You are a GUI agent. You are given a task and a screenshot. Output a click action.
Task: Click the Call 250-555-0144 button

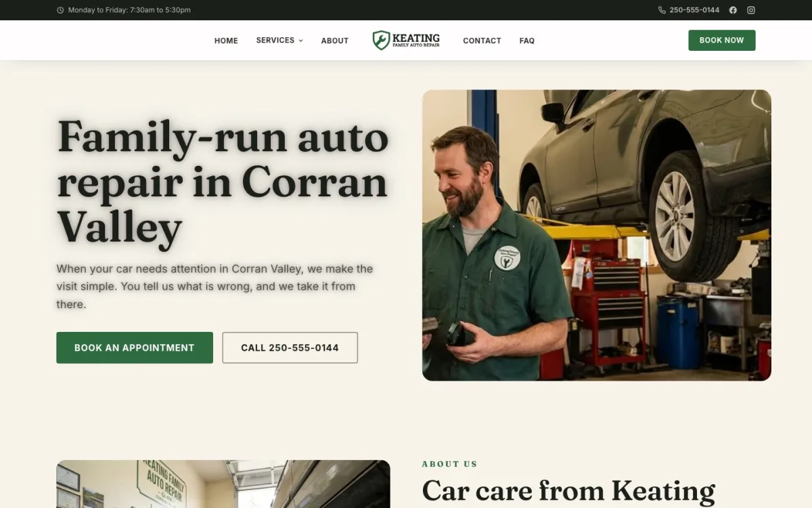[290, 347]
